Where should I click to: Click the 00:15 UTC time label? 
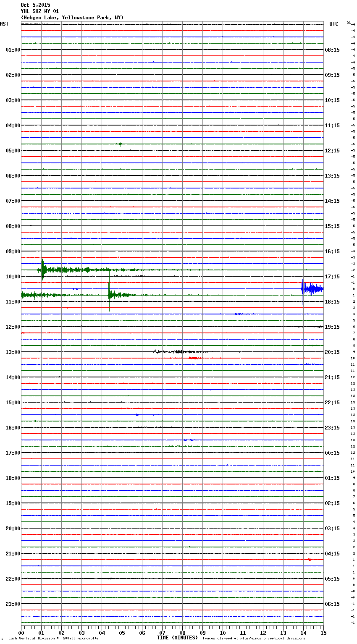(x=332, y=453)
